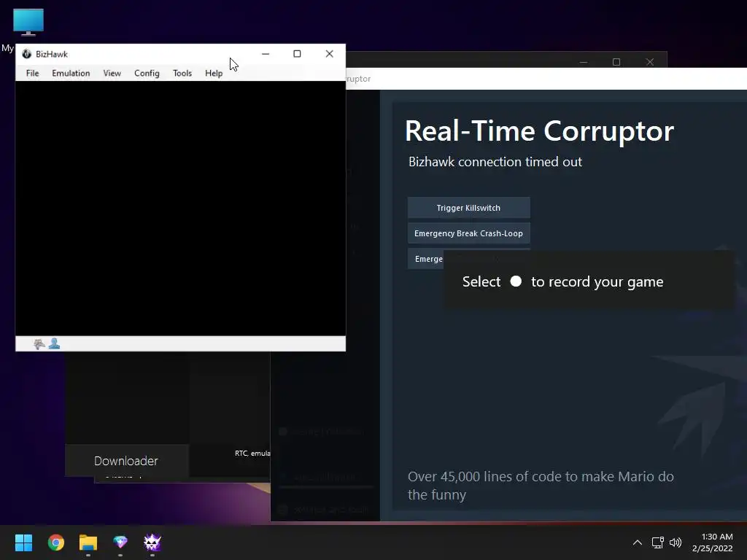Switch to the gem icon app in taskbar
This screenshot has width=747, height=560.
pos(120,542)
